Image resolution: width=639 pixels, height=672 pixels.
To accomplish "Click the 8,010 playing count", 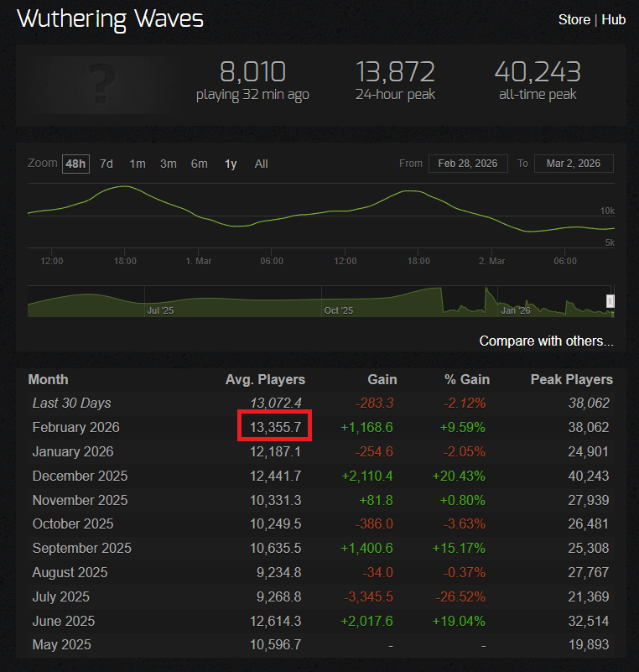I will [x=252, y=71].
